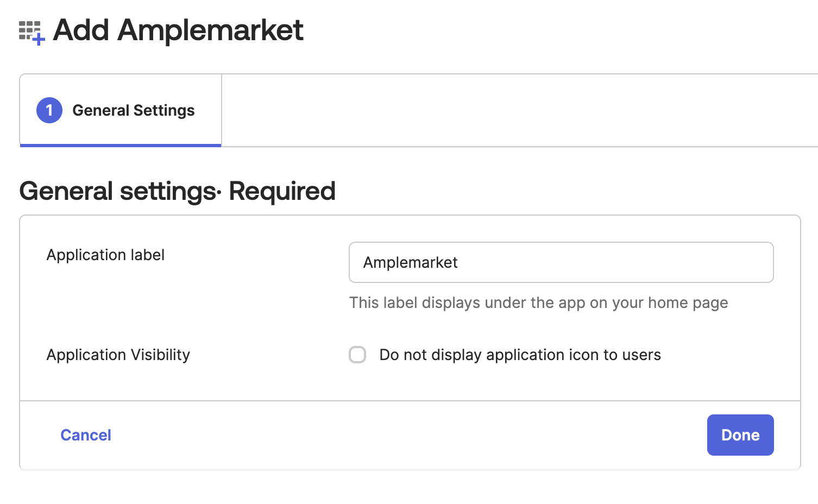The image size is (818, 504).
Task: Focus the Application label text field
Action: (x=561, y=262)
